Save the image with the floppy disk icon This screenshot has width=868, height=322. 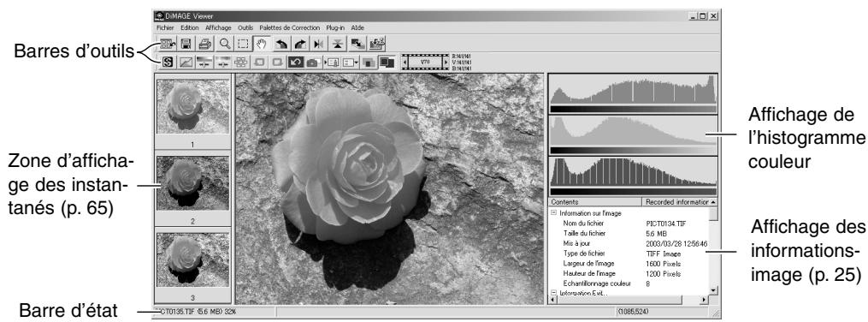(x=186, y=43)
